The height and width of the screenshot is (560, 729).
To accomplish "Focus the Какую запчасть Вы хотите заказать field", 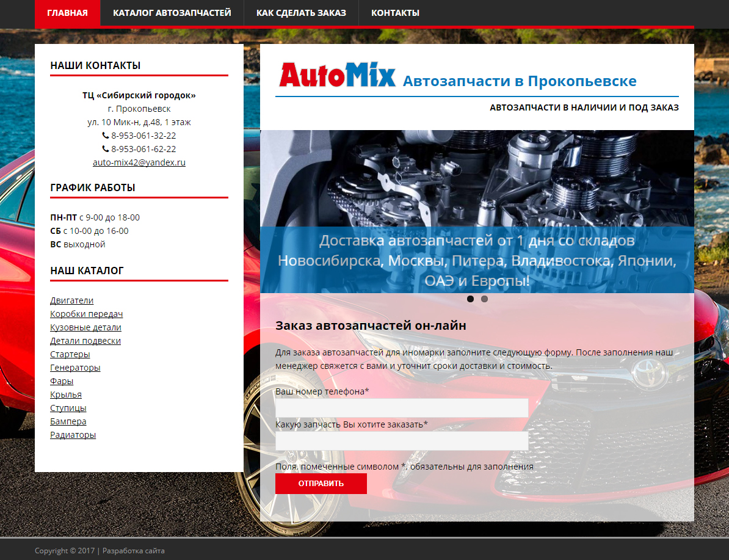I will click(x=402, y=441).
